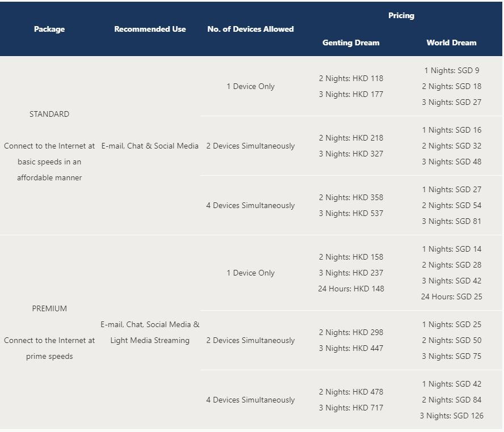Click the STANDARD package name
This screenshot has width=504, height=432.
pos(49,114)
